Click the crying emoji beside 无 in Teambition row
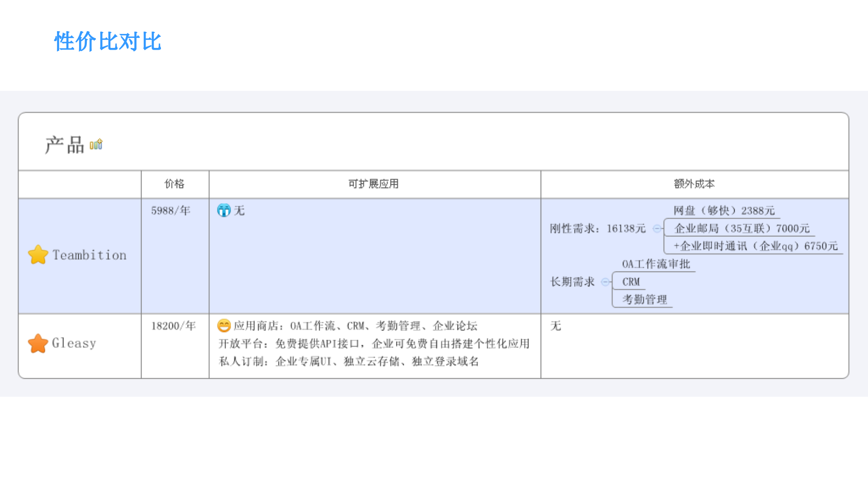The height and width of the screenshot is (488, 868). [x=224, y=211]
